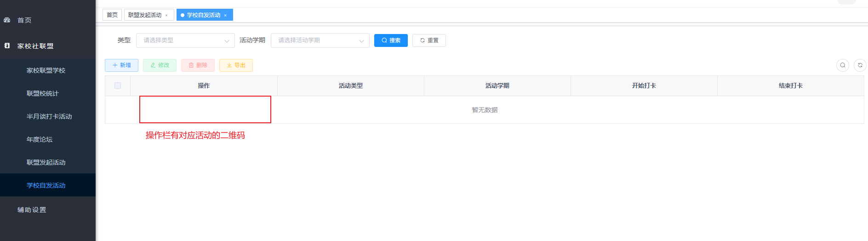Click the round search toggle icon
This screenshot has height=241, width=868.
(842, 65)
